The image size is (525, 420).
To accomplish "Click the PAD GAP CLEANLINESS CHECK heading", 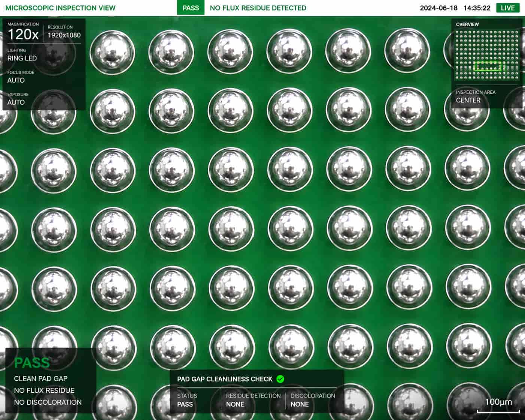I will 225,379.
